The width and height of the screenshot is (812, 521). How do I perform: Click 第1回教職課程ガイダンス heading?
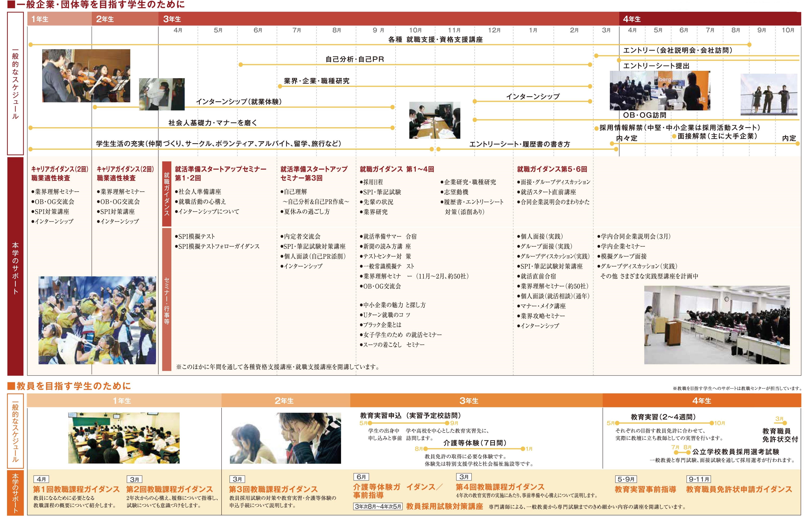coord(76,489)
